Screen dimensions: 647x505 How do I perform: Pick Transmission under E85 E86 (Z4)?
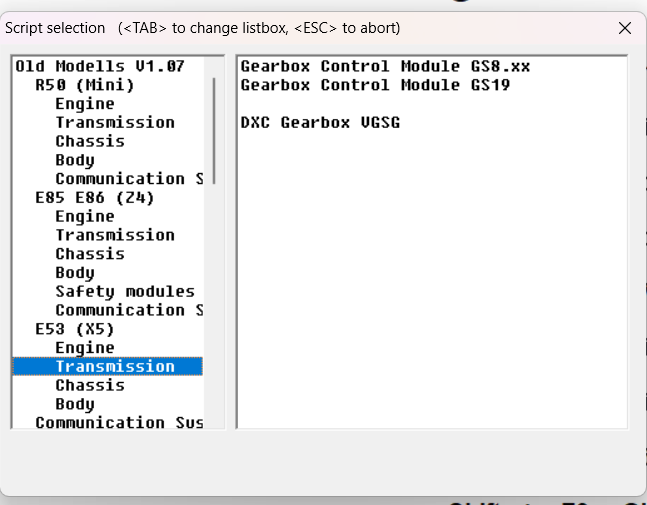115,235
